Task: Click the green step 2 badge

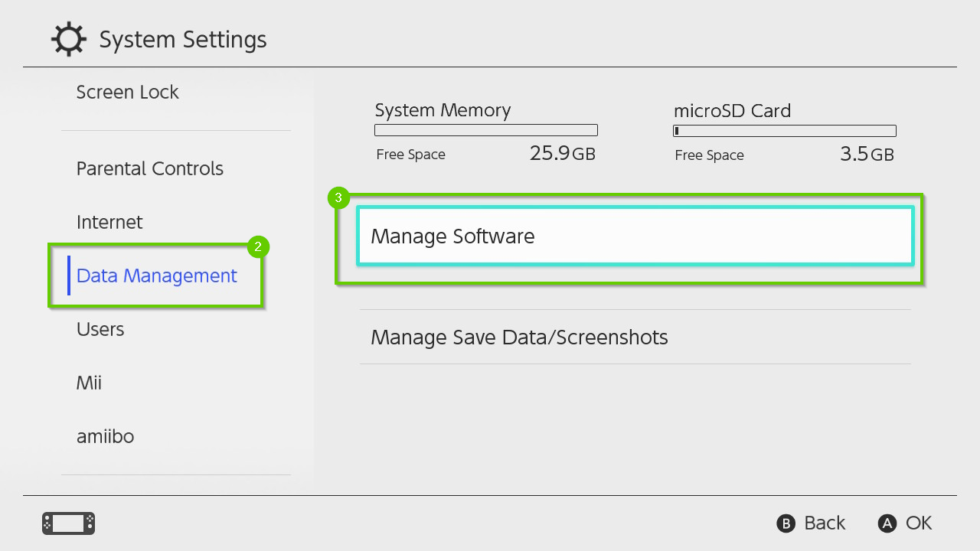Action: (258, 246)
